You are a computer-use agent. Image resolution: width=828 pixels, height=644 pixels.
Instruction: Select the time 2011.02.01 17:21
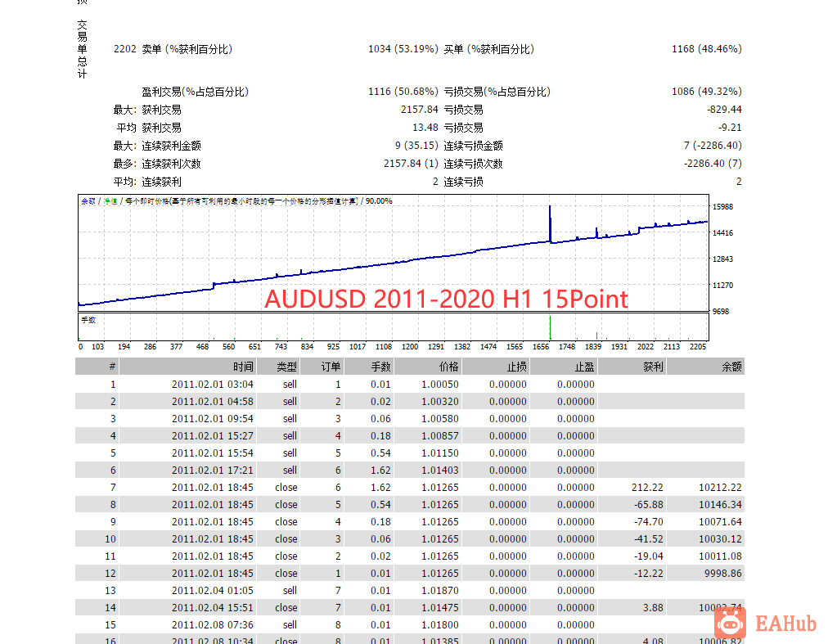[x=212, y=471]
